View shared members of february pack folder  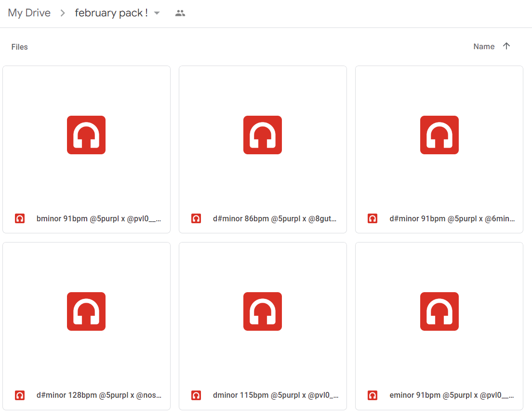[180, 13]
